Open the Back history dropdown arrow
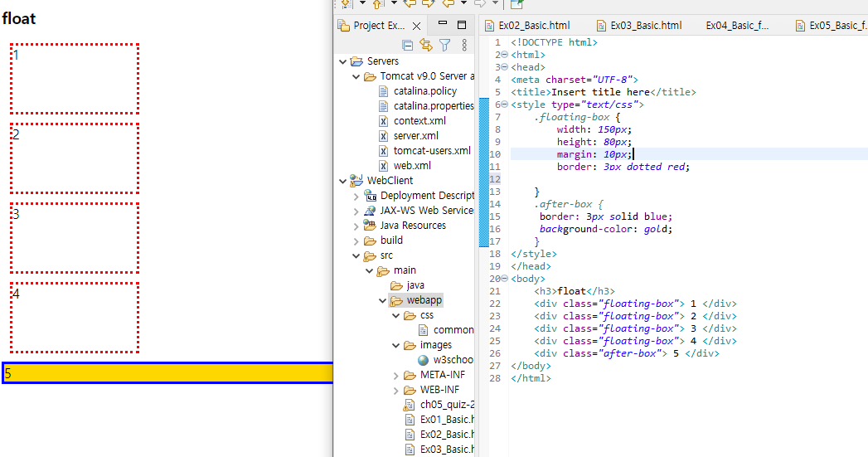The image size is (868, 457). point(464,2)
